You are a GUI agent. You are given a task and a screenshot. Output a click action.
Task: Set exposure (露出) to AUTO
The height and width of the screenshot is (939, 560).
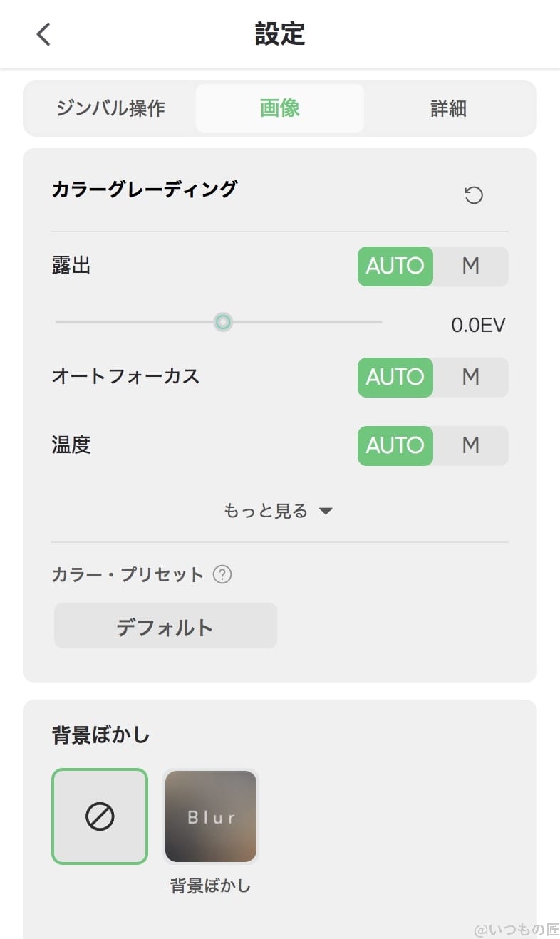point(395,266)
